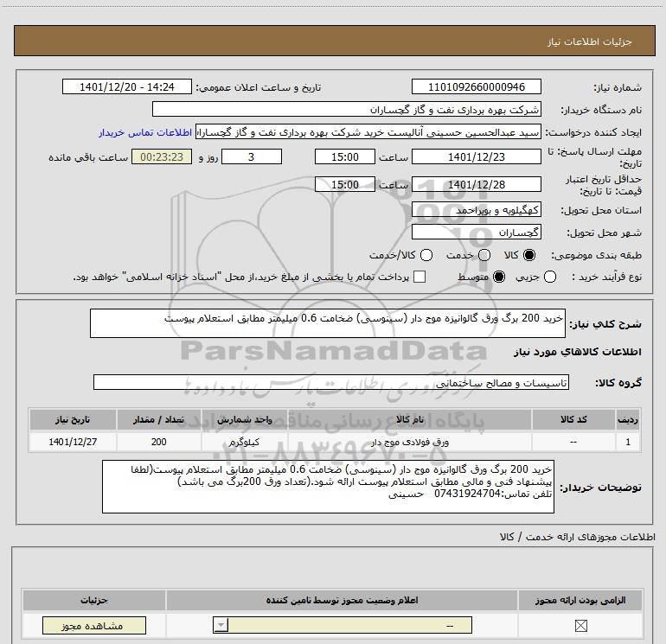666x644 pixels.
Task: Expand the license status dropdown arrow
Action: [x=221, y=625]
